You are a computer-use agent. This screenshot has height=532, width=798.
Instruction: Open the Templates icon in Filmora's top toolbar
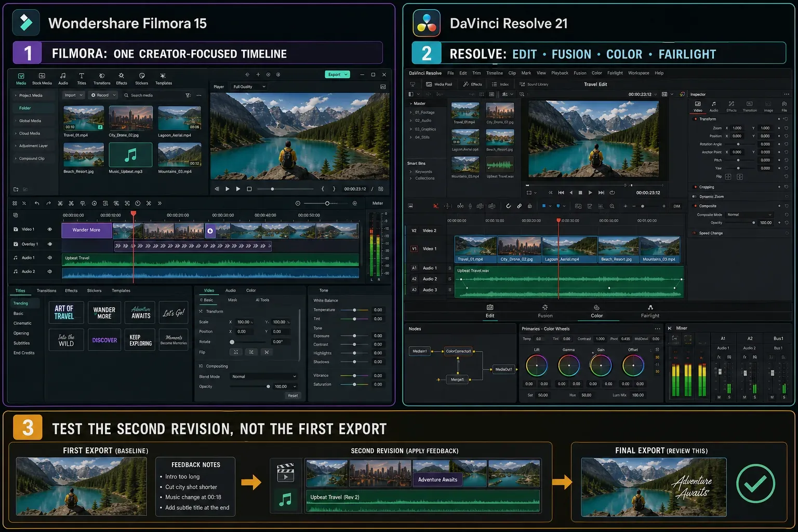click(163, 78)
